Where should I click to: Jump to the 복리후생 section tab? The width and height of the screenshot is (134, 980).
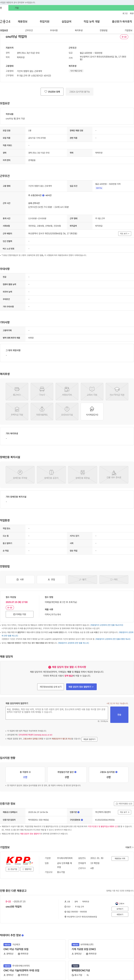(79, 30)
